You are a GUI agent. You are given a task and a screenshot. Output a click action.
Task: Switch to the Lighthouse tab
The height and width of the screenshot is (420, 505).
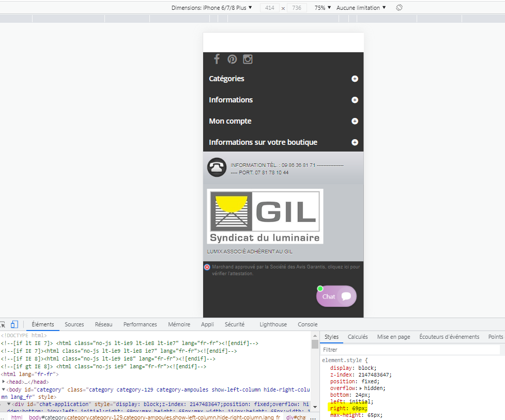pyautogui.click(x=273, y=324)
